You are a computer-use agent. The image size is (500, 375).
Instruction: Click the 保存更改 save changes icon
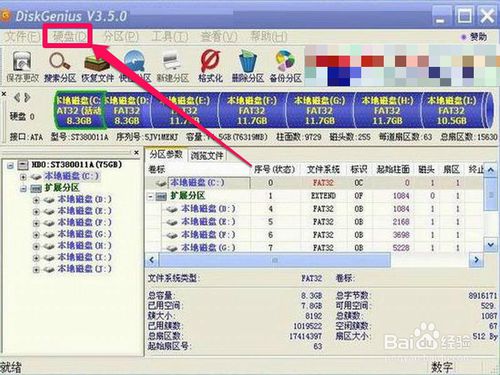coord(22,66)
